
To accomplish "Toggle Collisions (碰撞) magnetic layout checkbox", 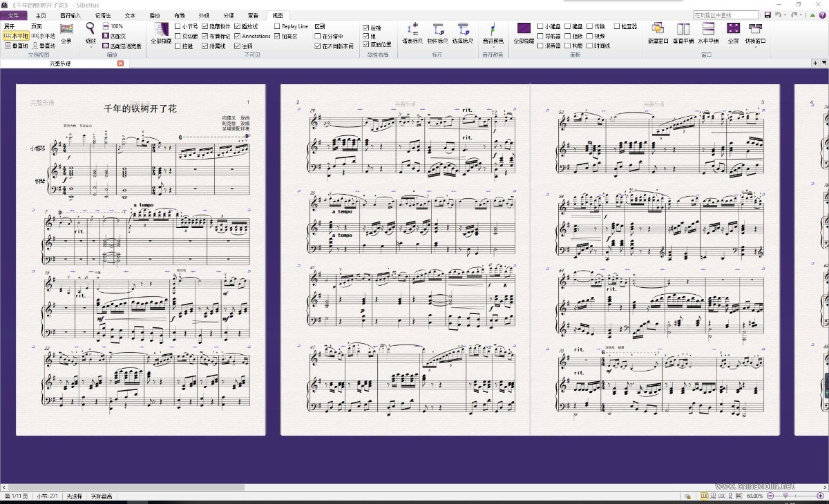I will [x=366, y=28].
